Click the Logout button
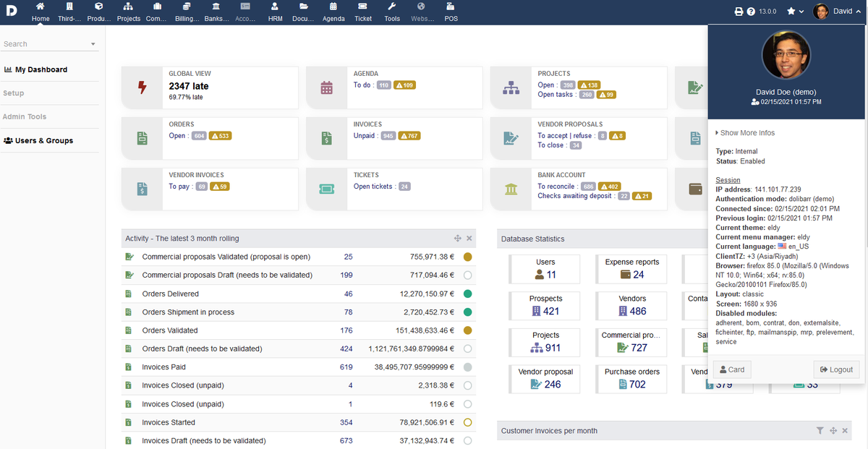The width and height of the screenshot is (868, 449). tap(836, 369)
